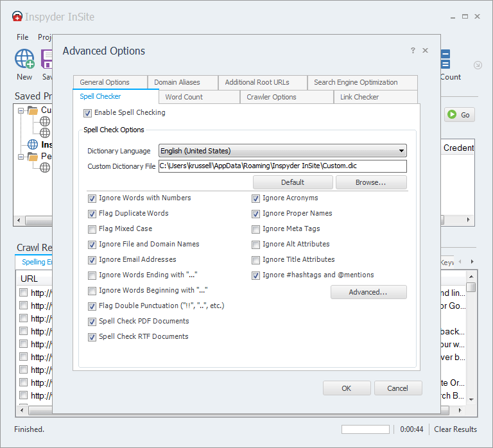Toggle Ignore #hashtags and @mentions

click(x=255, y=275)
